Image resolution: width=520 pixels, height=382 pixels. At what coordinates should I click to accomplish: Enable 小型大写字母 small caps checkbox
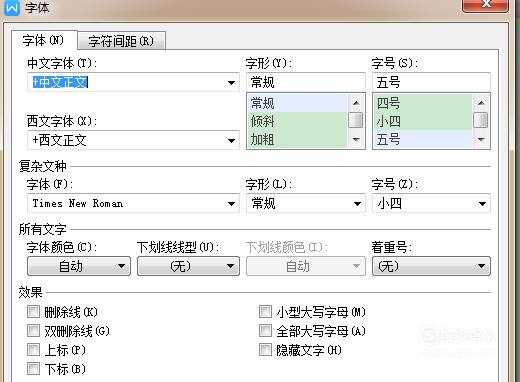point(265,312)
